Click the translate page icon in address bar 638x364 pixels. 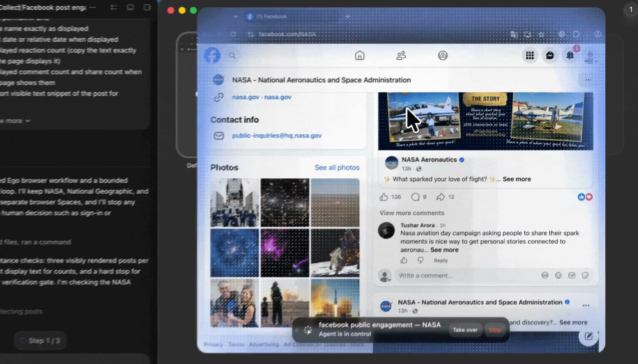point(514,34)
